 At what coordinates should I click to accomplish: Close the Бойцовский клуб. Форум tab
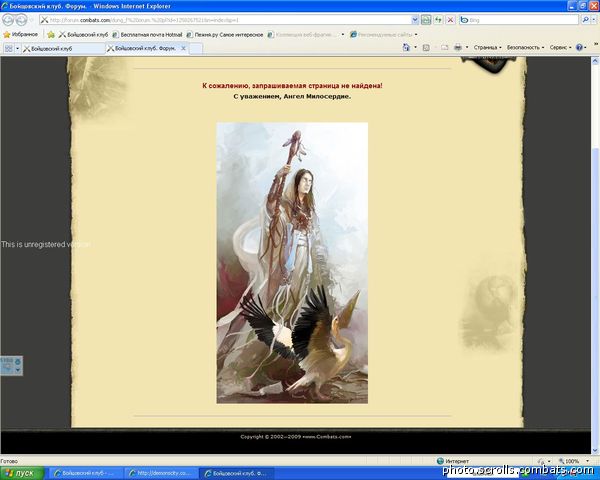point(183,48)
